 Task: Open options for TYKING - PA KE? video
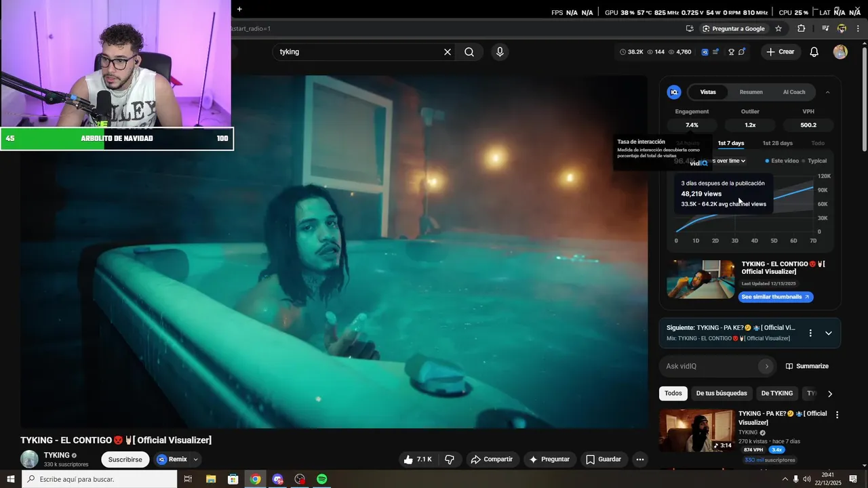pos(837,415)
